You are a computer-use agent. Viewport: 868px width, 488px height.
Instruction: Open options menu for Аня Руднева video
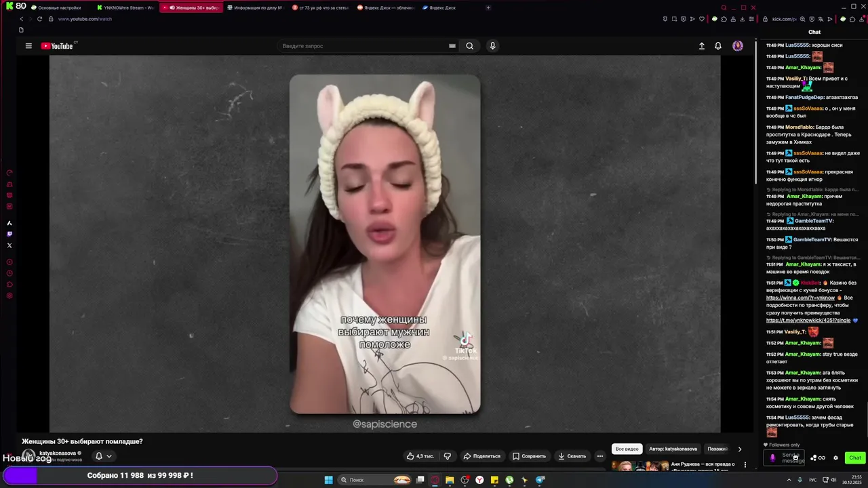click(x=745, y=465)
